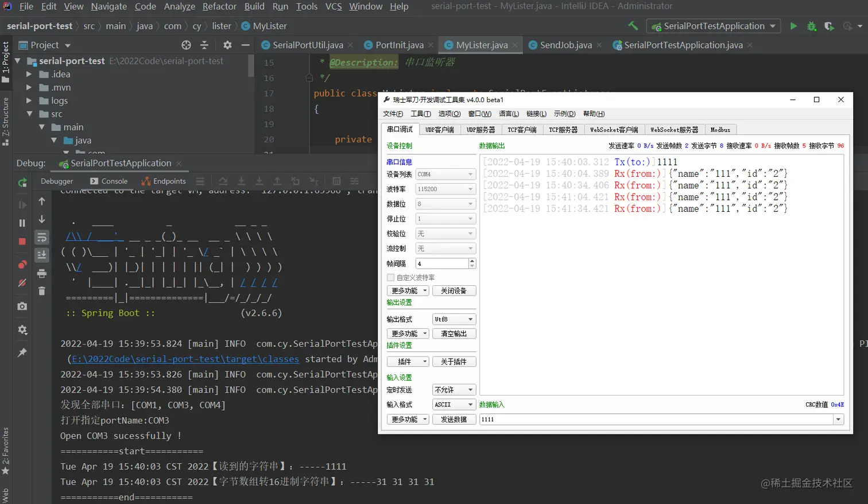Mute breakpoints in Debug panel
The height and width of the screenshot is (504, 868).
22,283
